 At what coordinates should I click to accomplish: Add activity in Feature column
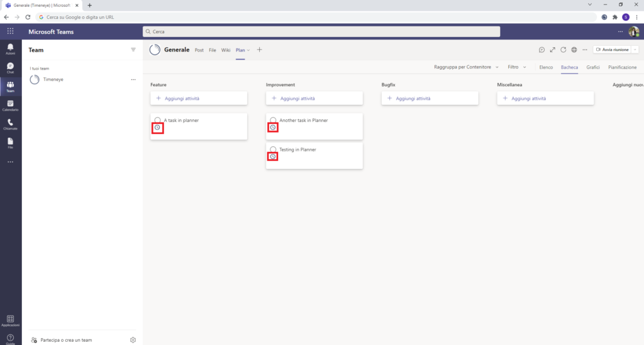(199, 99)
